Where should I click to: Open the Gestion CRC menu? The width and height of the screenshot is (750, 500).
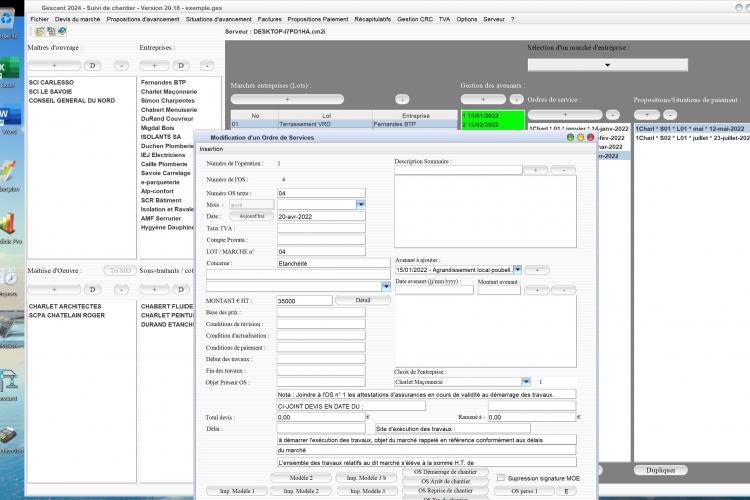click(415, 19)
